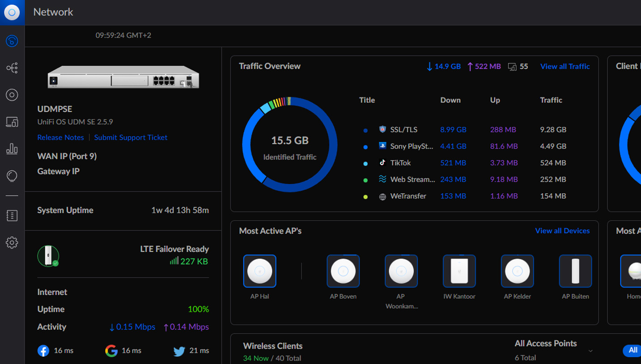Select the AP Boven access point icon
This screenshot has width=641, height=364.
343,271
